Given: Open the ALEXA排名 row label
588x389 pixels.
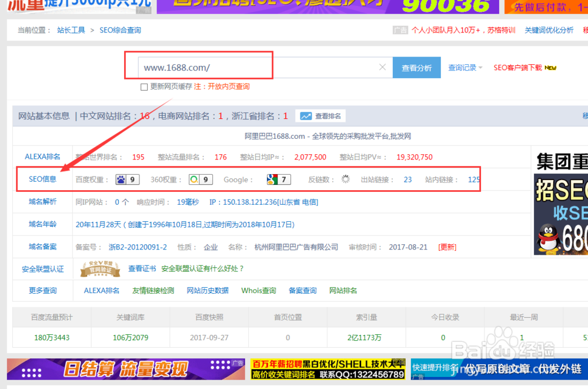Looking at the screenshot, I should (42, 157).
